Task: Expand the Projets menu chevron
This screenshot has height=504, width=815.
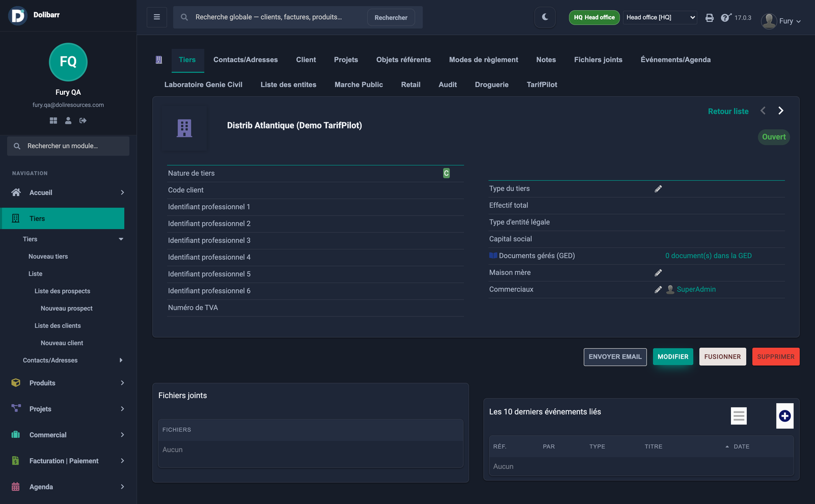Action: 122,409
